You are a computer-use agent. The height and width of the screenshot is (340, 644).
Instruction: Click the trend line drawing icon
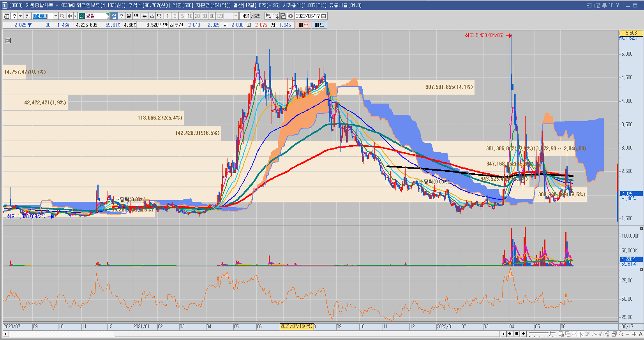pos(588,334)
